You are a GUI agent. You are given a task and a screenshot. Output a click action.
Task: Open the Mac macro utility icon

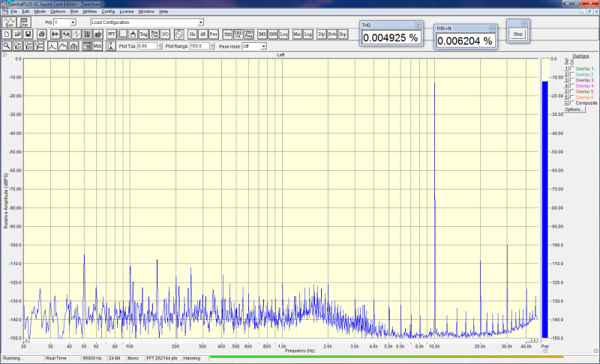tap(297, 34)
